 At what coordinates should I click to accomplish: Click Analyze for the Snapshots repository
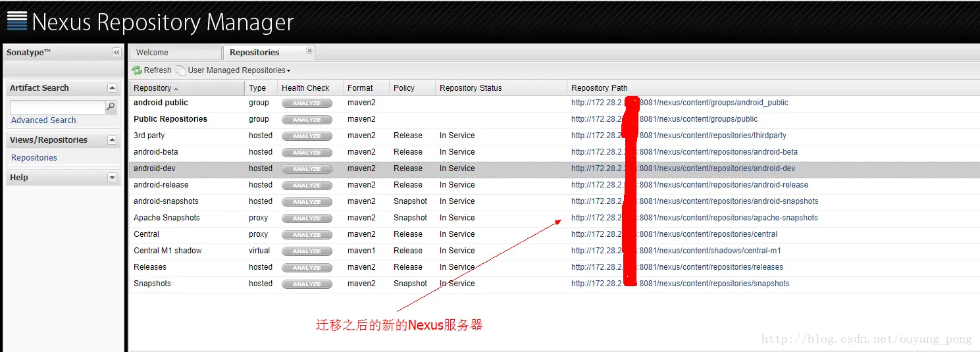coord(307,284)
